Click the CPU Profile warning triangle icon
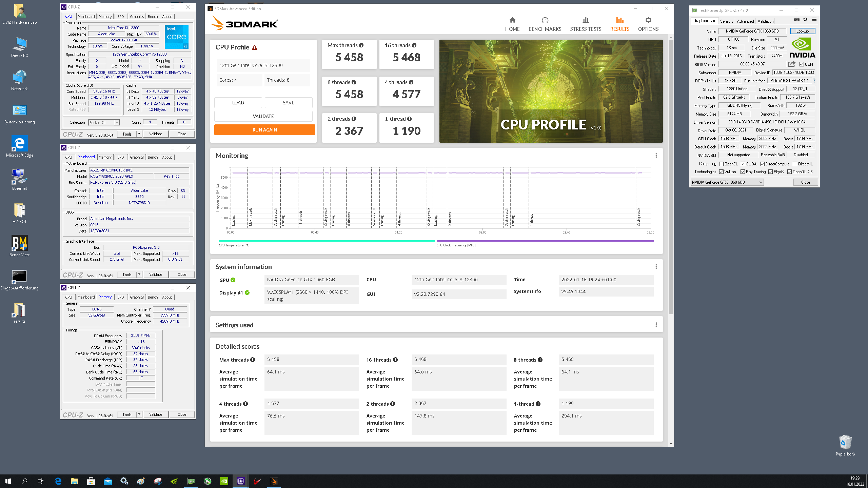The width and height of the screenshot is (868, 488). tap(255, 47)
